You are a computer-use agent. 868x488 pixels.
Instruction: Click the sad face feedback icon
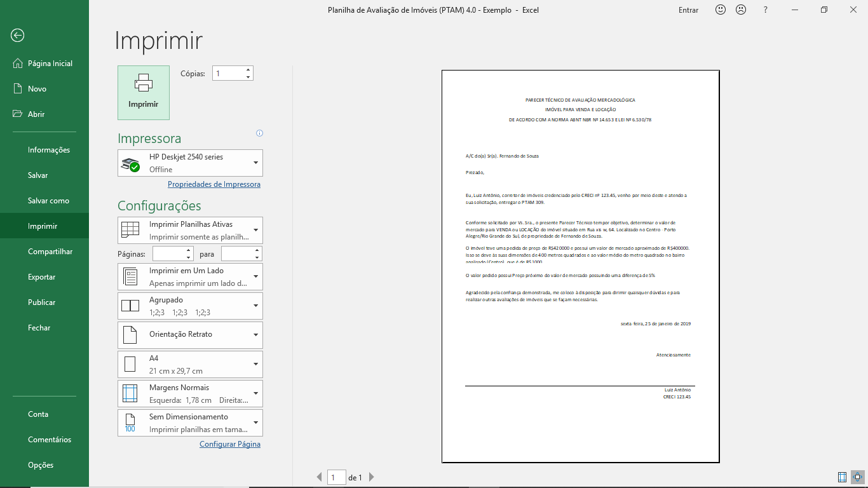tap(741, 10)
